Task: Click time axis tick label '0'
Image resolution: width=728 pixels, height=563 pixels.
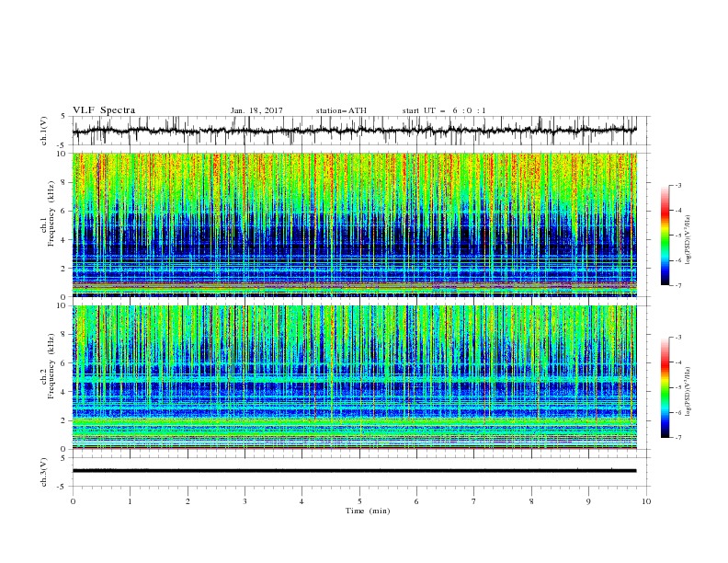Action: point(73,501)
